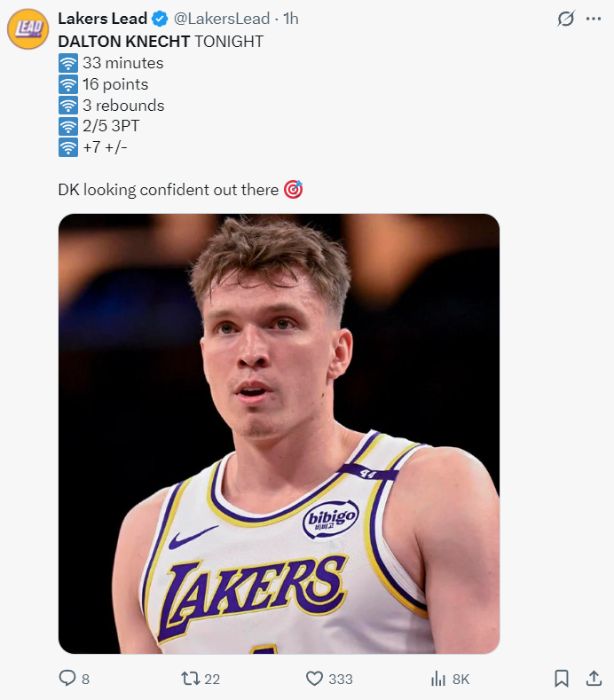Image resolution: width=614 pixels, height=700 pixels.
Task: Open the 1h timestamp permalink
Action: point(291,19)
